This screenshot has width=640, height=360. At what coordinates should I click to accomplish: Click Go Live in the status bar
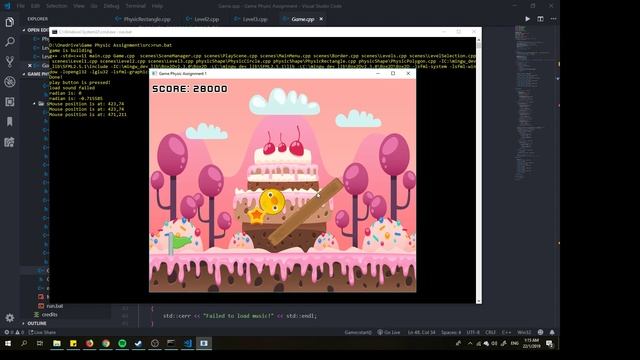(389, 332)
